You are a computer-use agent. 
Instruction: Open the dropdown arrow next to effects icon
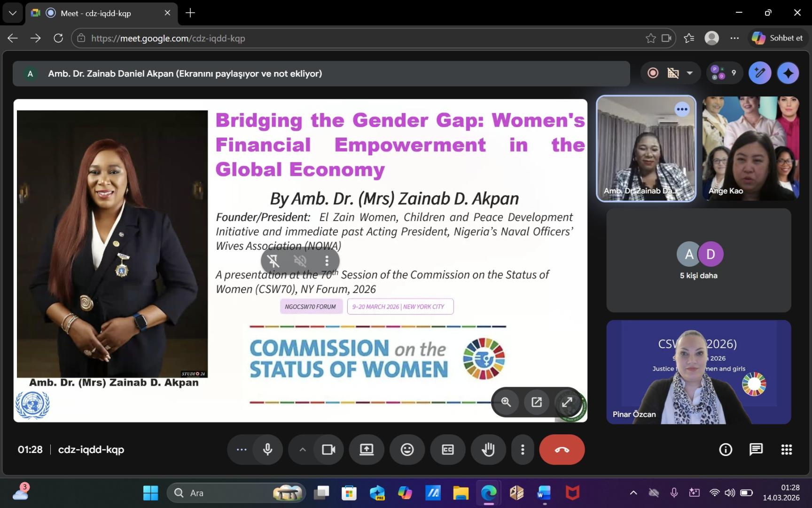point(689,73)
